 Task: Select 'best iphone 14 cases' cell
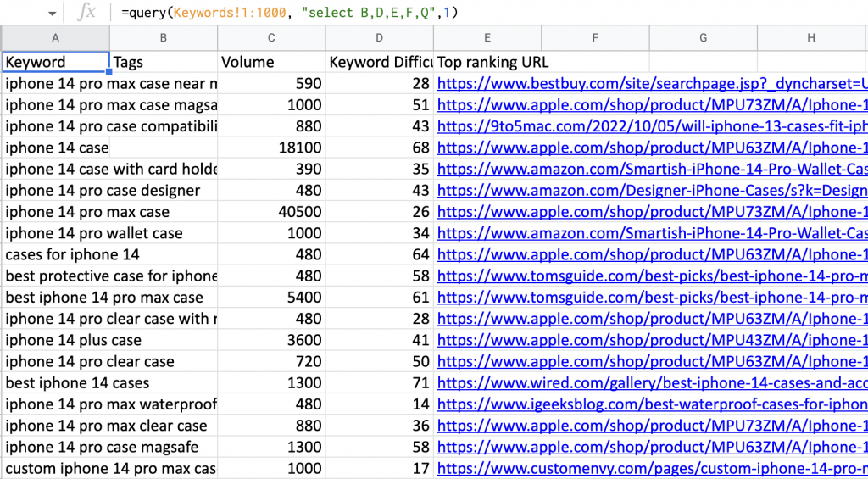click(x=77, y=382)
